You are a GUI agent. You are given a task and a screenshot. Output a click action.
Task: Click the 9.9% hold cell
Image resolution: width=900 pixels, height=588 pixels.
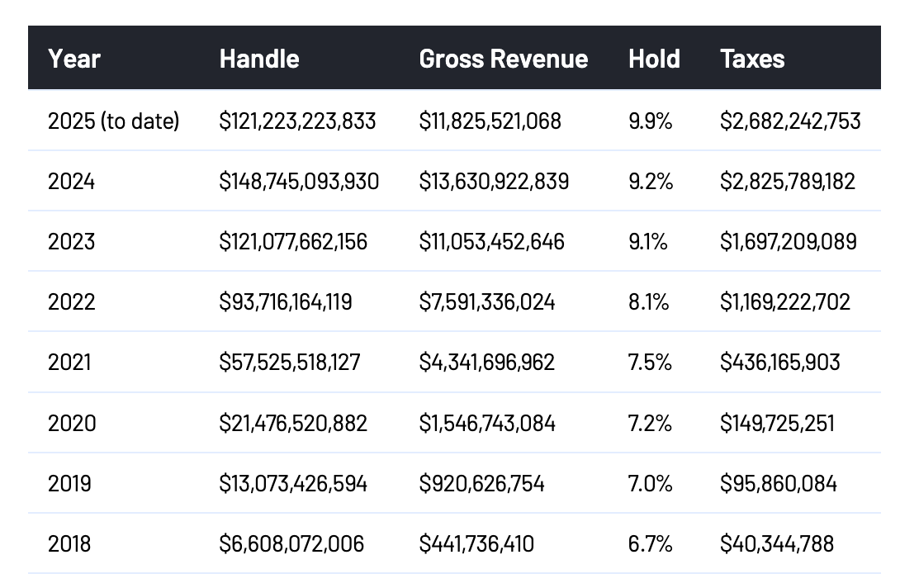coord(650,121)
